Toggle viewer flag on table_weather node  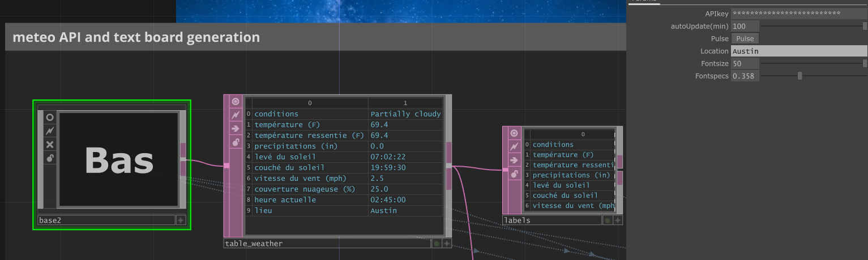(x=236, y=102)
